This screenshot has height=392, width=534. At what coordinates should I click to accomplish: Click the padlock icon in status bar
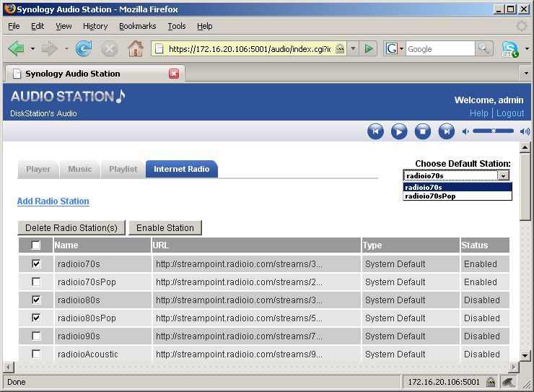coord(491,382)
